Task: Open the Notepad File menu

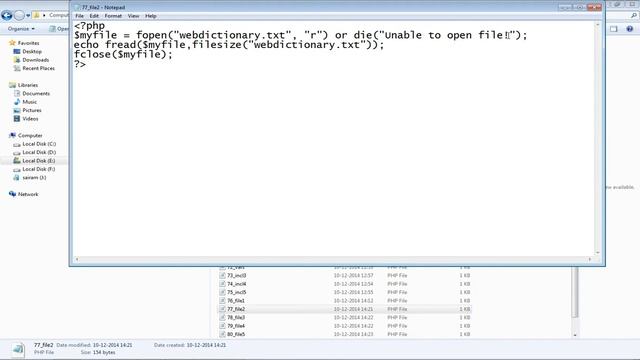Action: (x=79, y=16)
